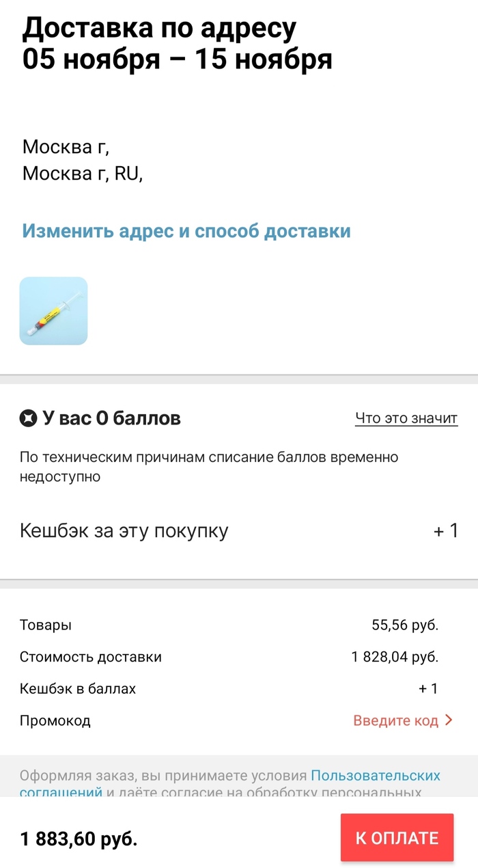Tap the points write-off unavailable notice
Screen dimensions: 478x868
208,467
